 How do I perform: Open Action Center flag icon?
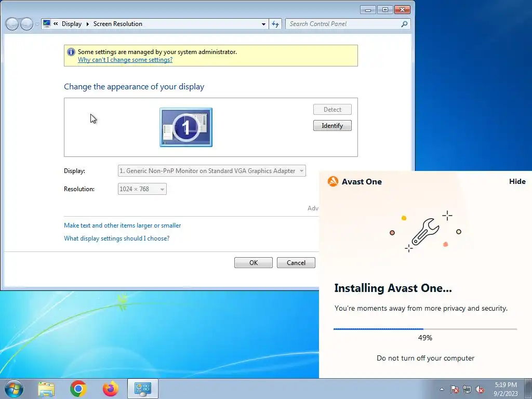pyautogui.click(x=455, y=389)
